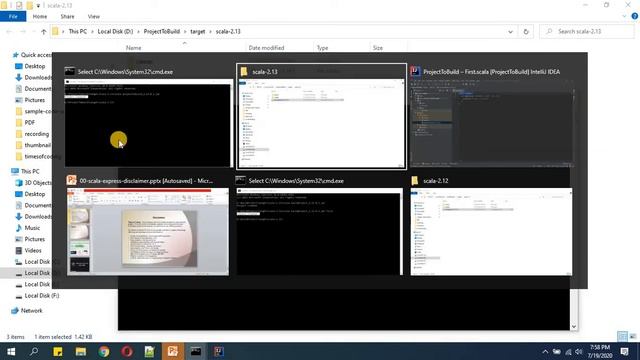The width and height of the screenshot is (640, 360).
Task: Open 3D Objects under This PC
Action: 33,183
